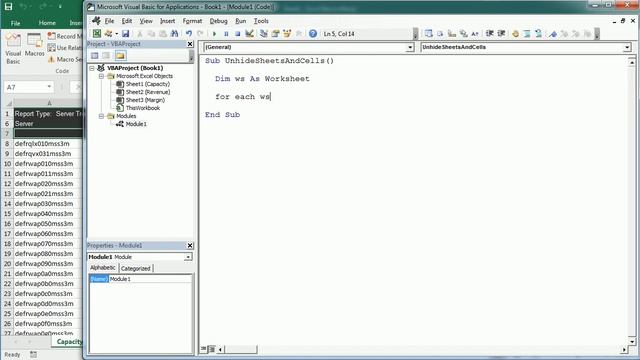Viewport: 640px width, 360px height.
Task: Open the (General) object dropdown
Action: click(410, 47)
